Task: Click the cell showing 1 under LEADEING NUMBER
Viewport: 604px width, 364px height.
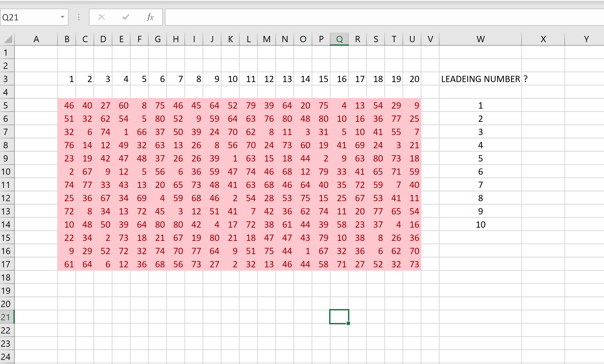Action: point(480,105)
